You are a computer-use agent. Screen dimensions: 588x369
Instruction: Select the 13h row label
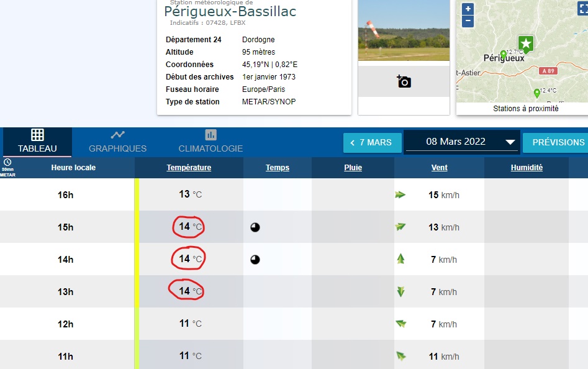66,292
